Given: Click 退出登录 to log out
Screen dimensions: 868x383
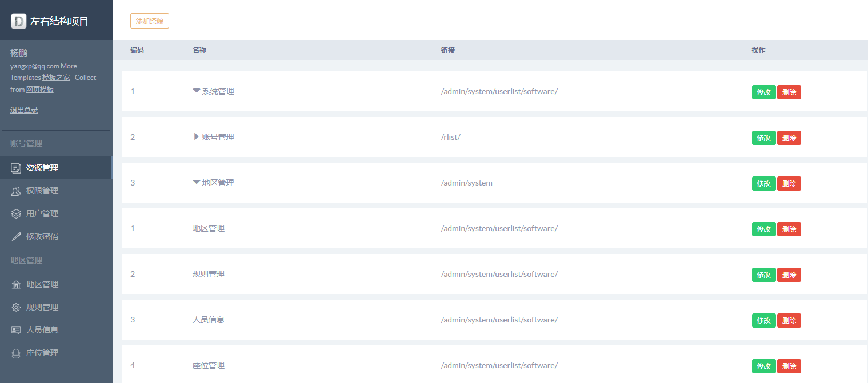Looking at the screenshot, I should click(x=24, y=110).
